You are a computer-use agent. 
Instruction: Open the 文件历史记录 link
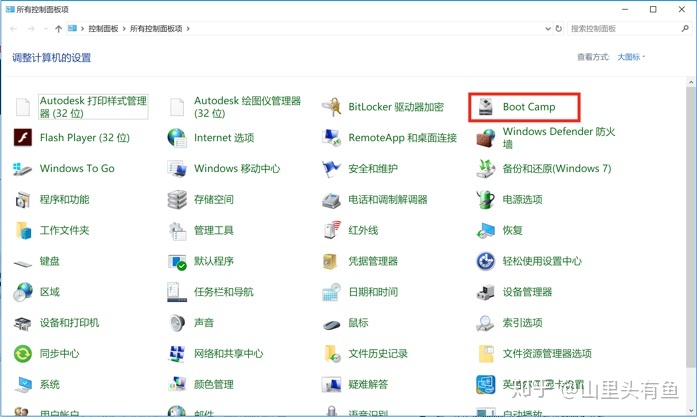click(x=378, y=354)
